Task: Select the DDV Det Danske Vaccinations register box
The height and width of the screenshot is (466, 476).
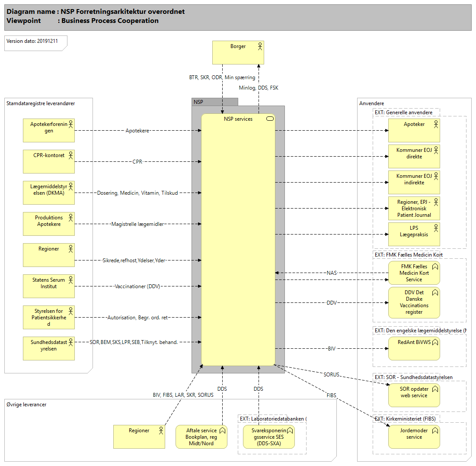Action: (414, 302)
